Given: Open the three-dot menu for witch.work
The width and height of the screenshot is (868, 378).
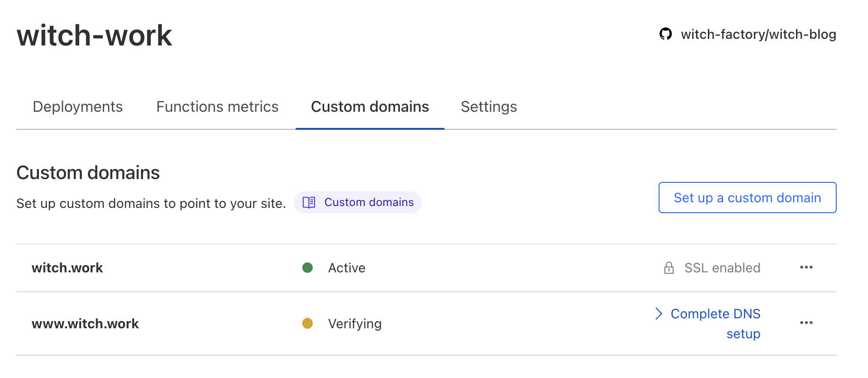Looking at the screenshot, I should pos(806,268).
